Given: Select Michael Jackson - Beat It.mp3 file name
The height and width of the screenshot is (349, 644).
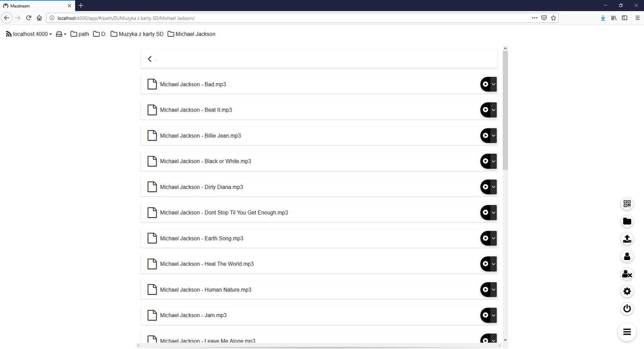Looking at the screenshot, I should 196,110.
